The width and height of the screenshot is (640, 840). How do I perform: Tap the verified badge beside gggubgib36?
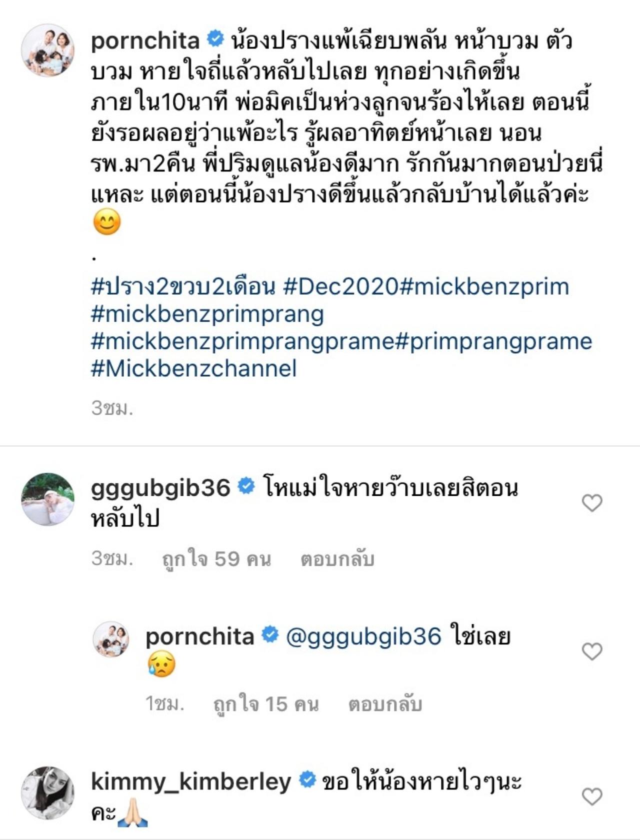pyautogui.click(x=246, y=486)
